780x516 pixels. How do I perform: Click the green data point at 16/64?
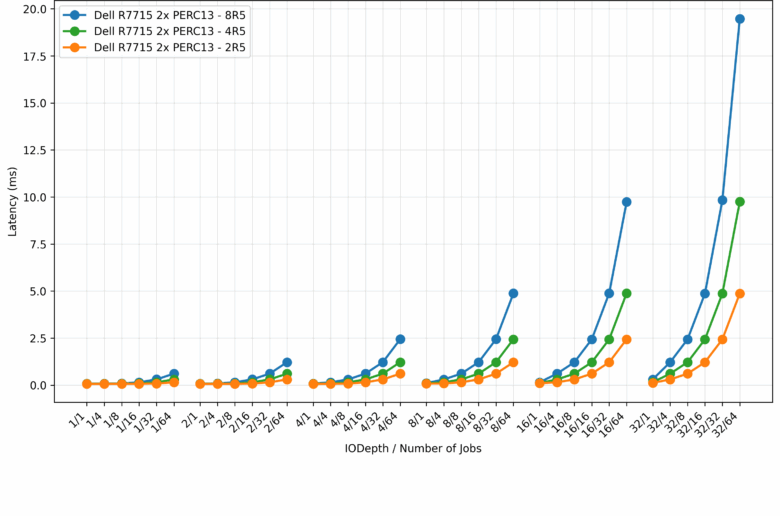(627, 294)
